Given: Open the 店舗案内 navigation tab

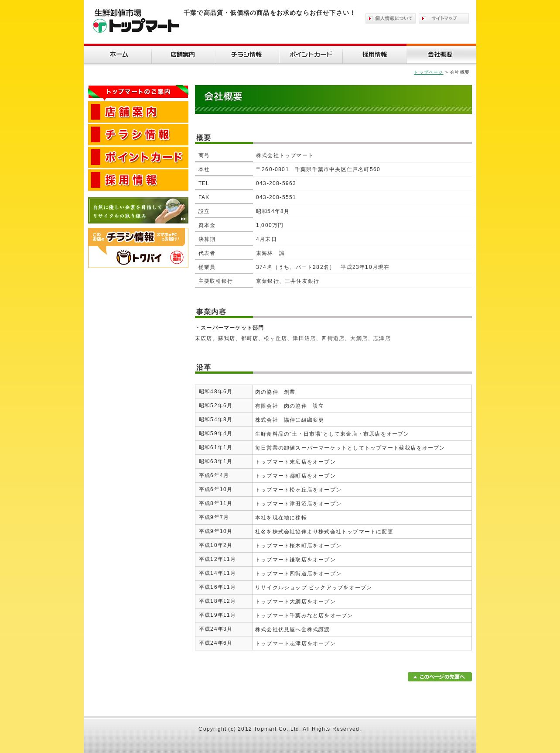Looking at the screenshot, I should click(183, 55).
